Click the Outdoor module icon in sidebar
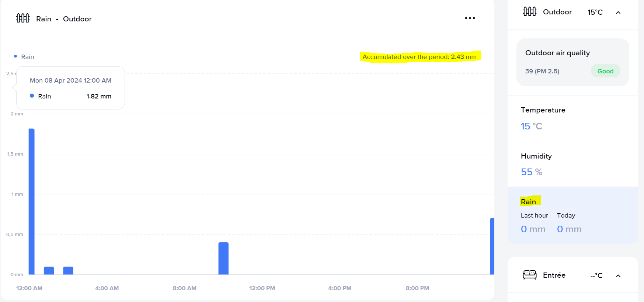Image resolution: width=644 pixels, height=302 pixels. coord(529,12)
